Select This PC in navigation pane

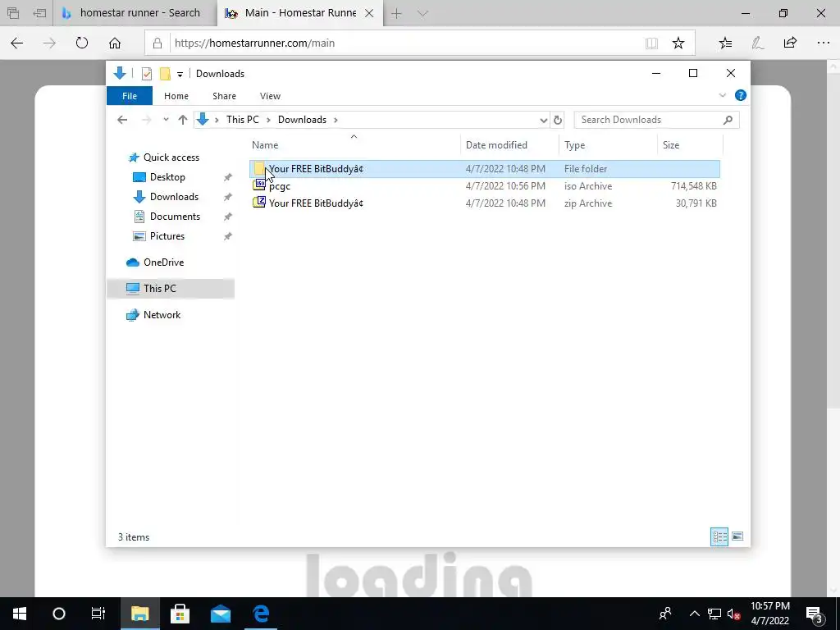coord(171,288)
